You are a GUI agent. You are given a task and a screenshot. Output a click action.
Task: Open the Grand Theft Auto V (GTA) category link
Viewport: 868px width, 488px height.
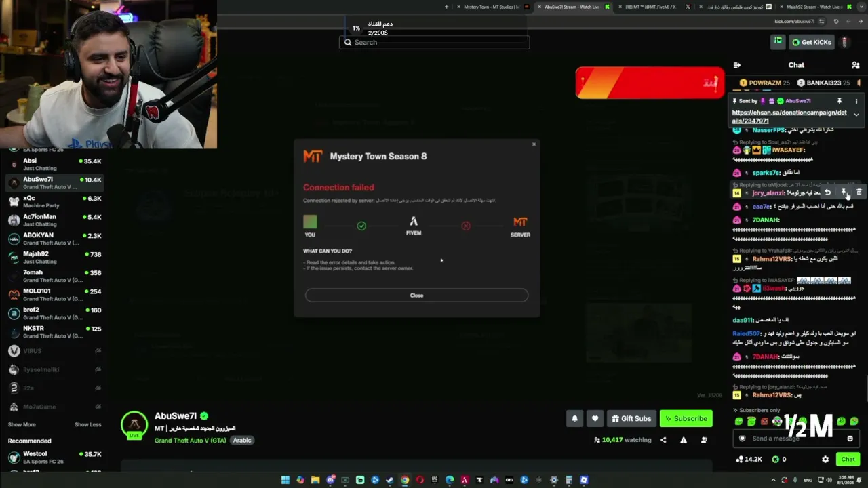[190, 441]
